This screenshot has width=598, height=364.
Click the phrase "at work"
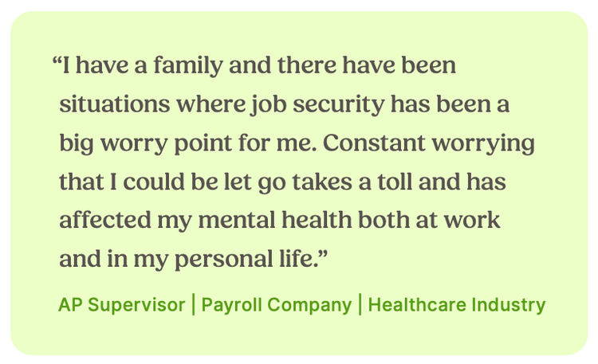tap(458, 221)
